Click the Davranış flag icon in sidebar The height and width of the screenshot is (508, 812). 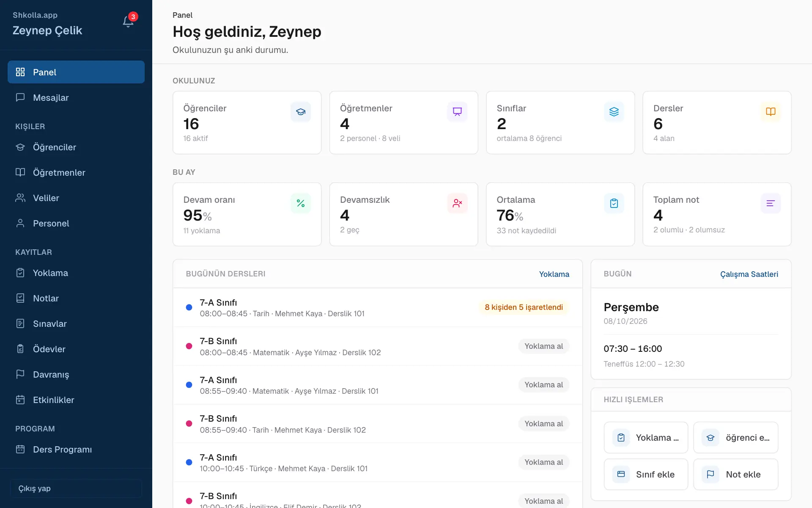[20, 374]
